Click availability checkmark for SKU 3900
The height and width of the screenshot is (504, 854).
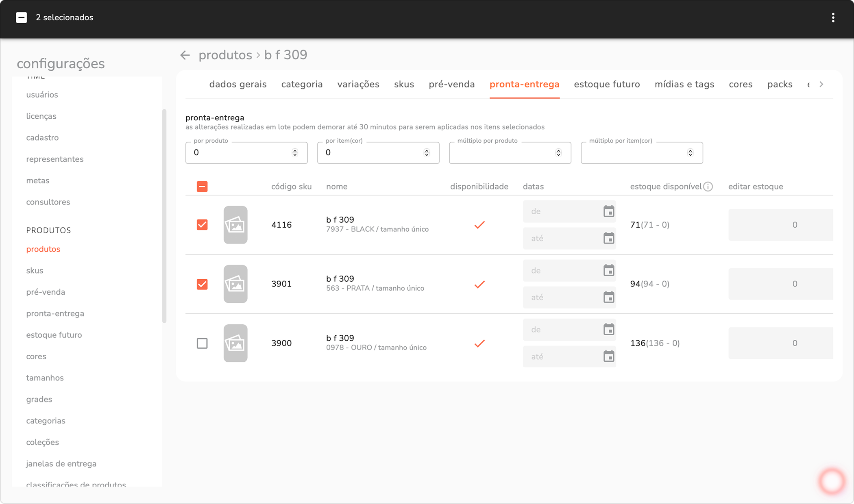pyautogui.click(x=479, y=343)
